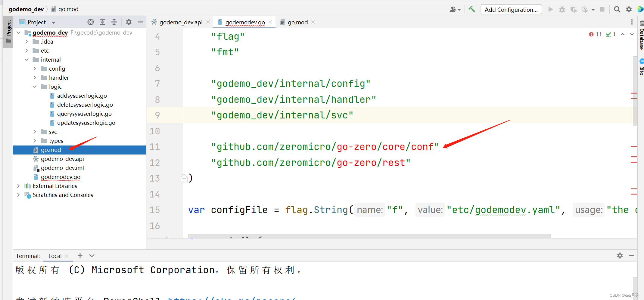Toggle the Project side tool window
Image resolution: width=644 pixels, height=300 pixels.
(8, 32)
